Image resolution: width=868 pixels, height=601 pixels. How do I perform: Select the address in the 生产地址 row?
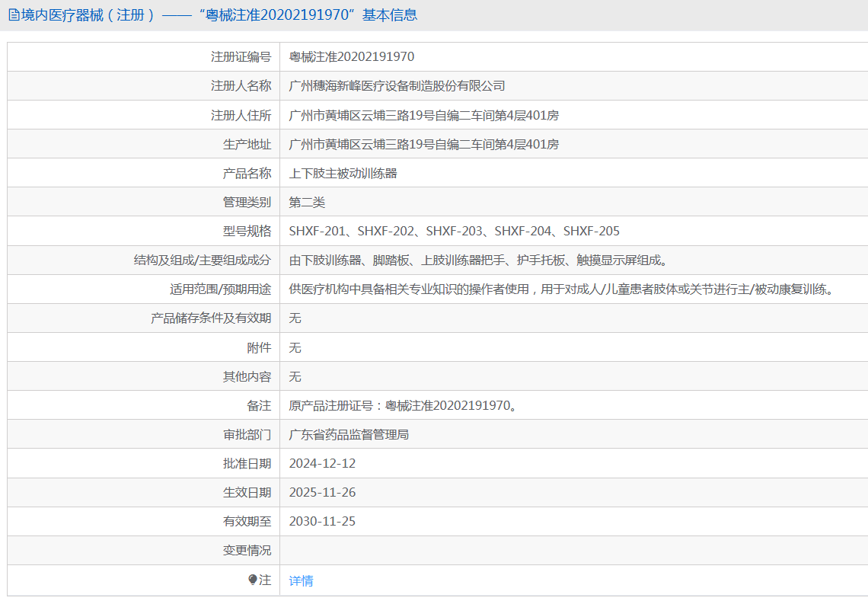(x=424, y=144)
